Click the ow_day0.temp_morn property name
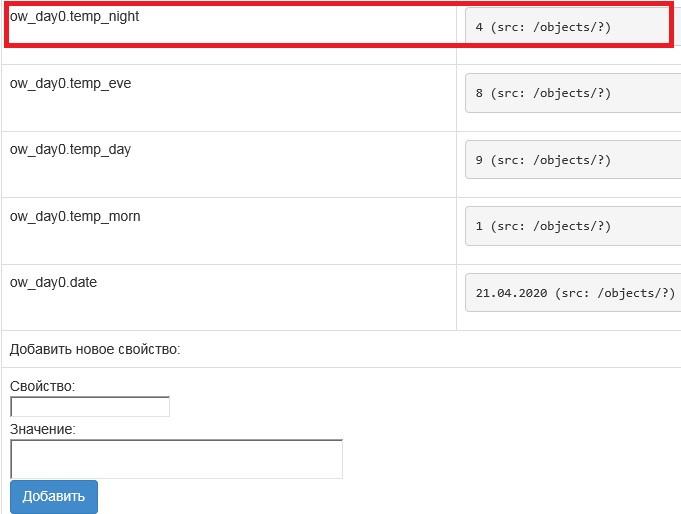681x514 pixels. pos(75,216)
